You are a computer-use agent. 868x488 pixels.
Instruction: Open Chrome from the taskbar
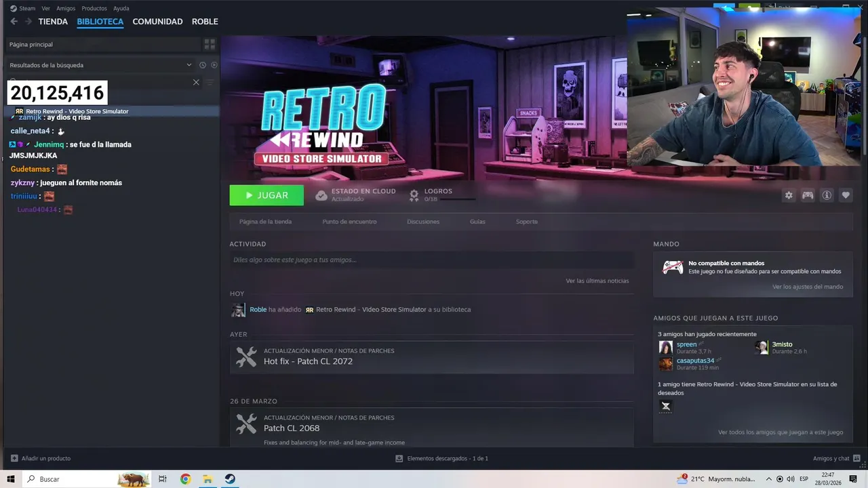[x=185, y=479]
